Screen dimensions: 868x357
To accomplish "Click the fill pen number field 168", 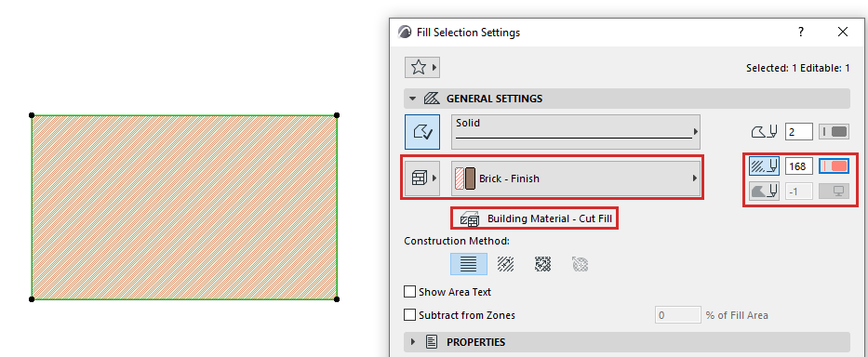I will coord(799,166).
